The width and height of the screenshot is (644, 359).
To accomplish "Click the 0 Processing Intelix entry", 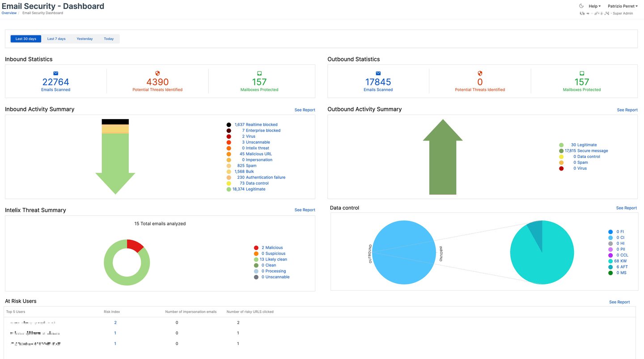I will point(274,271).
